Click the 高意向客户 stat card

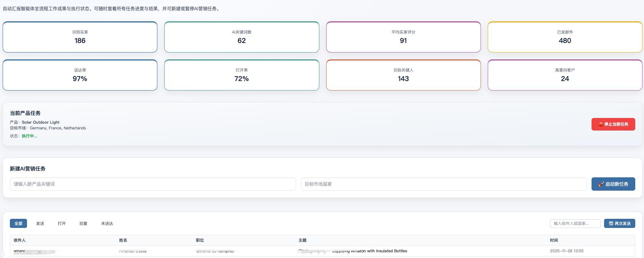[565, 75]
